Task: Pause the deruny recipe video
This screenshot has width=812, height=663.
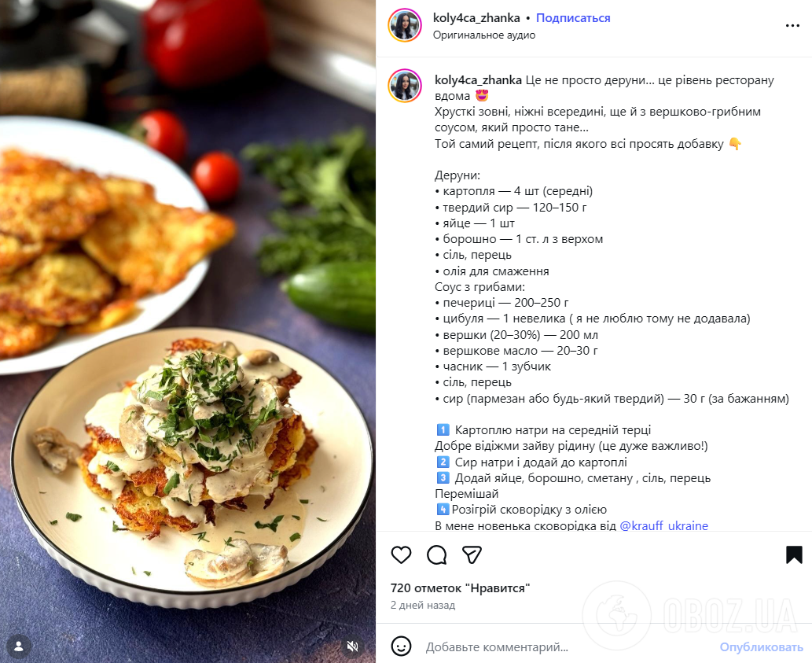Action: pyautogui.click(x=187, y=332)
